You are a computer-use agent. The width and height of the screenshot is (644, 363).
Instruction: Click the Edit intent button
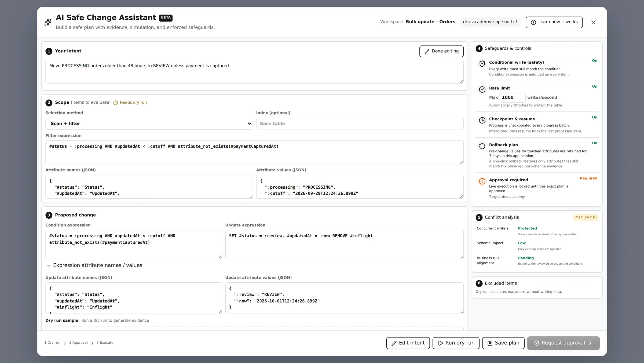tap(408, 343)
